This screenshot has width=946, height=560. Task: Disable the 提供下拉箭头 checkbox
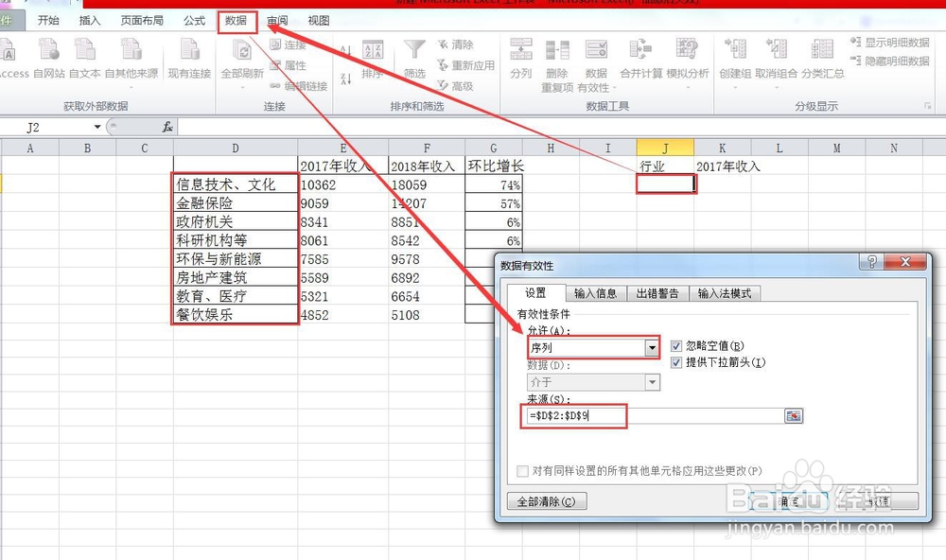click(675, 362)
